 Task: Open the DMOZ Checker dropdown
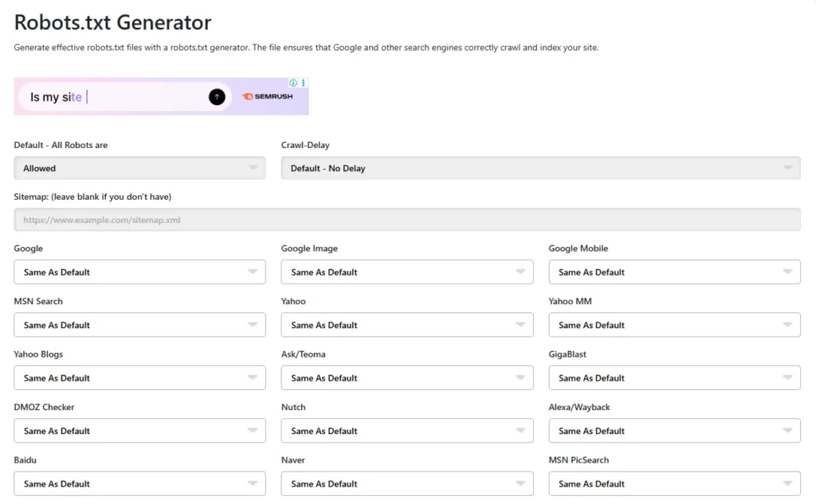[139, 431]
